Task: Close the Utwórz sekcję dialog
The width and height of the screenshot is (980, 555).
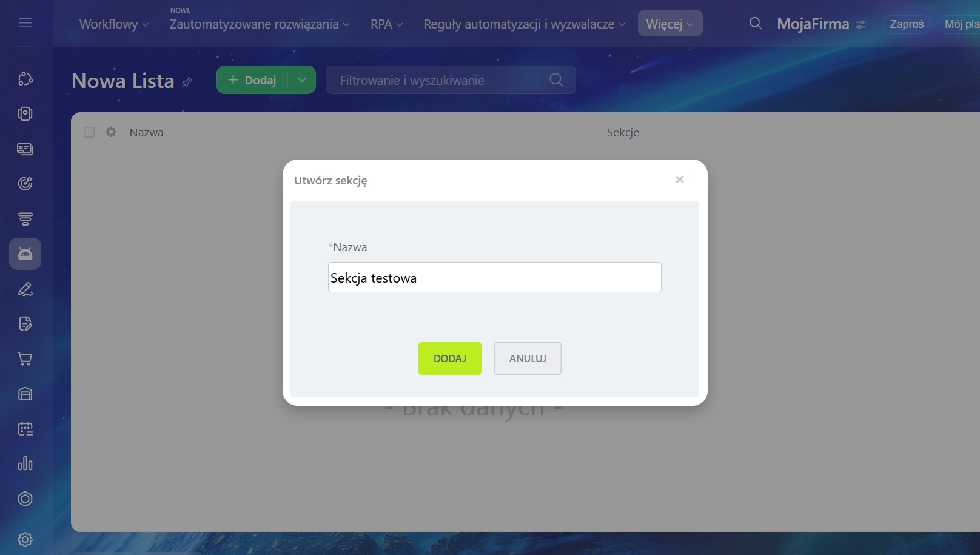Action: [680, 180]
